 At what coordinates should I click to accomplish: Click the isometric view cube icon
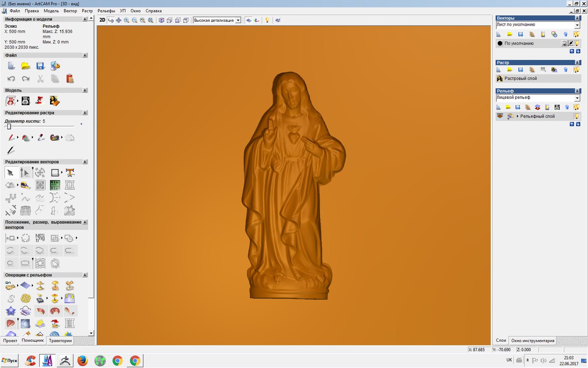pyautogui.click(x=161, y=20)
